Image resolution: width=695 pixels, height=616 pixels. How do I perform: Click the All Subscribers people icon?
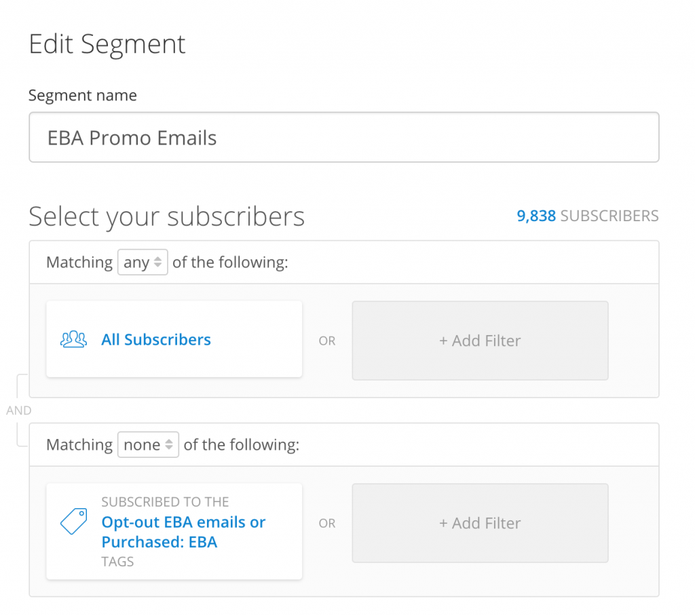(x=73, y=339)
